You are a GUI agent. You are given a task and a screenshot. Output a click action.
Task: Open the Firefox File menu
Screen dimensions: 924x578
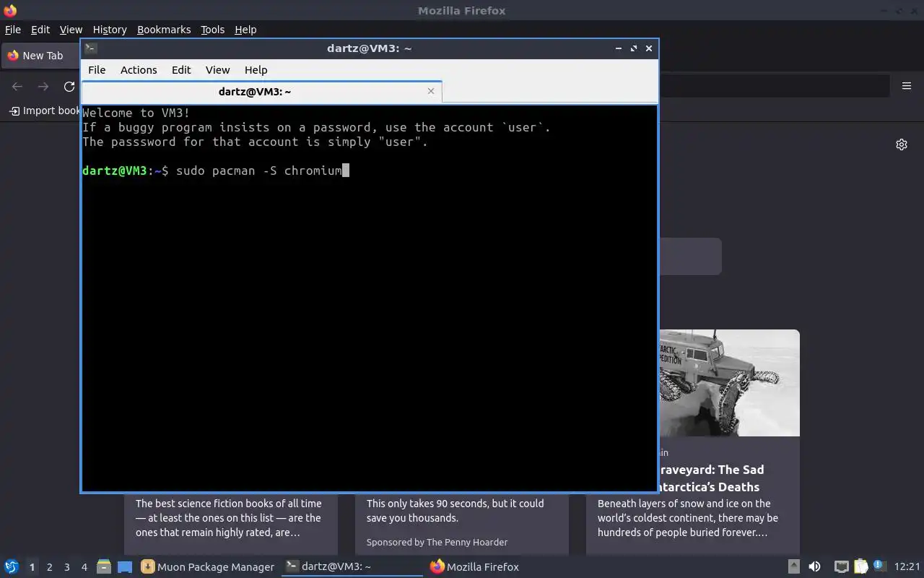[x=13, y=30]
